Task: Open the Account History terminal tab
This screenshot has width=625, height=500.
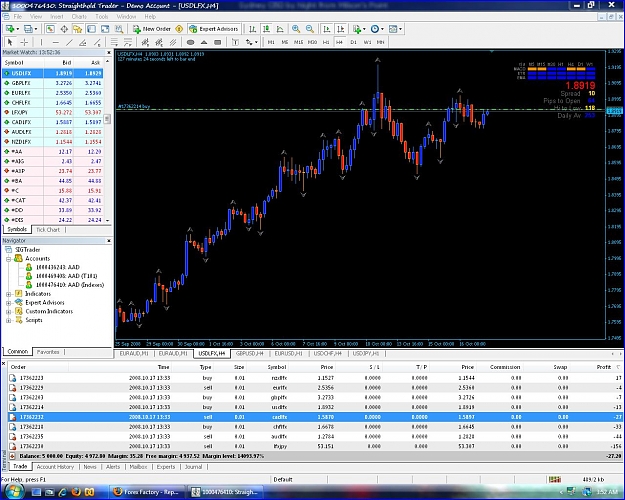Action: point(55,467)
